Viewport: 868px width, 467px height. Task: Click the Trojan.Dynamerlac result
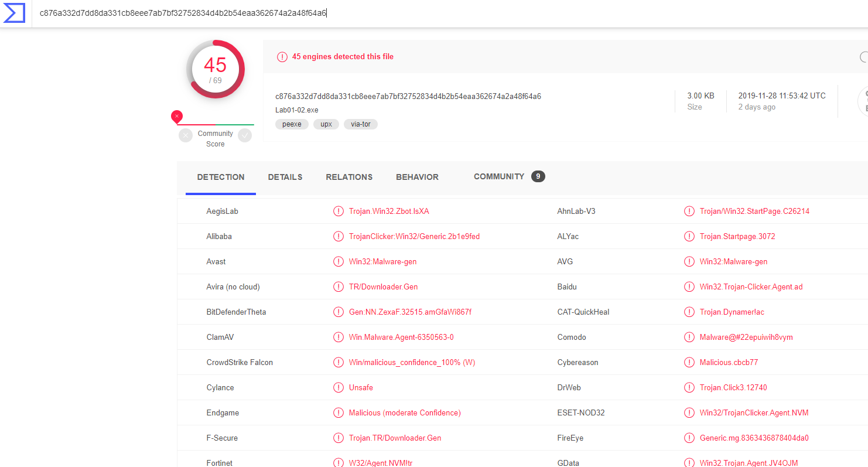click(x=732, y=312)
